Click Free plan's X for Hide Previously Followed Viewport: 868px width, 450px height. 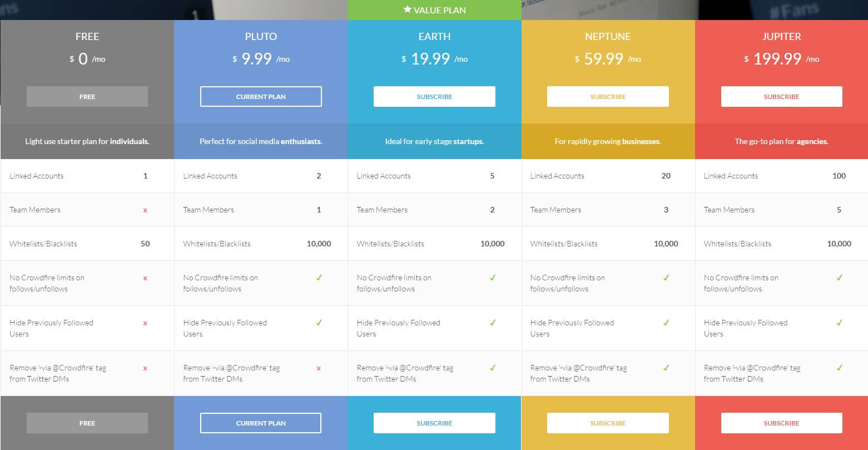tap(145, 323)
